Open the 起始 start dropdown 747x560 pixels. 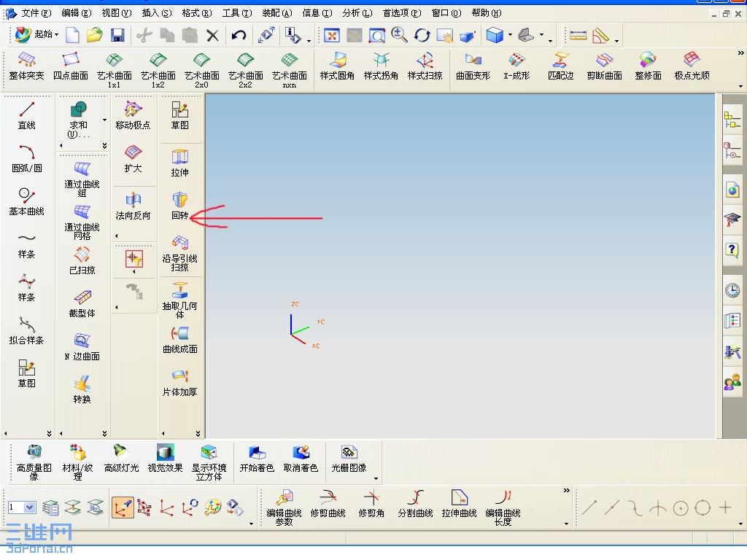pos(36,34)
